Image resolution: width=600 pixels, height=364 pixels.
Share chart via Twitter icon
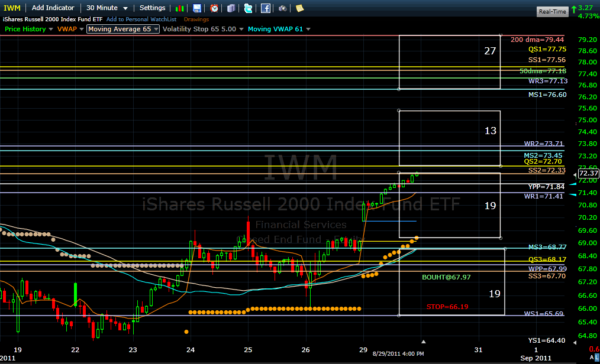[x=249, y=8]
